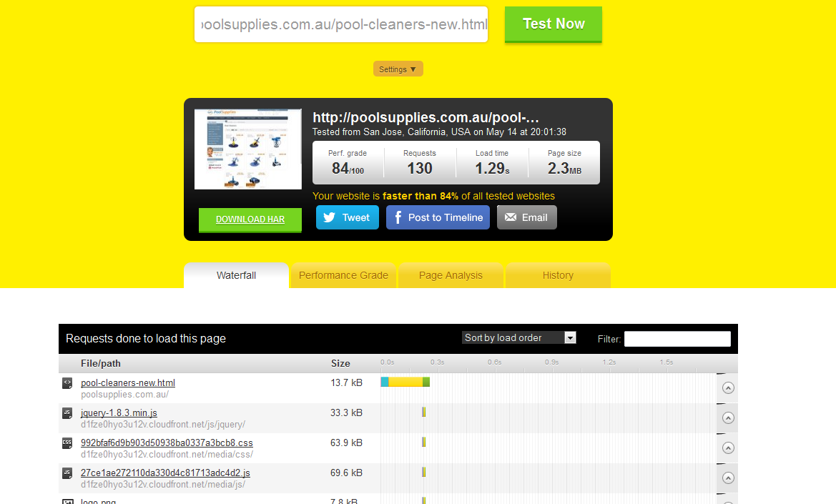Click the HTML file type icon for pool-cleaners-new.html
The height and width of the screenshot is (504, 836).
tap(67, 383)
